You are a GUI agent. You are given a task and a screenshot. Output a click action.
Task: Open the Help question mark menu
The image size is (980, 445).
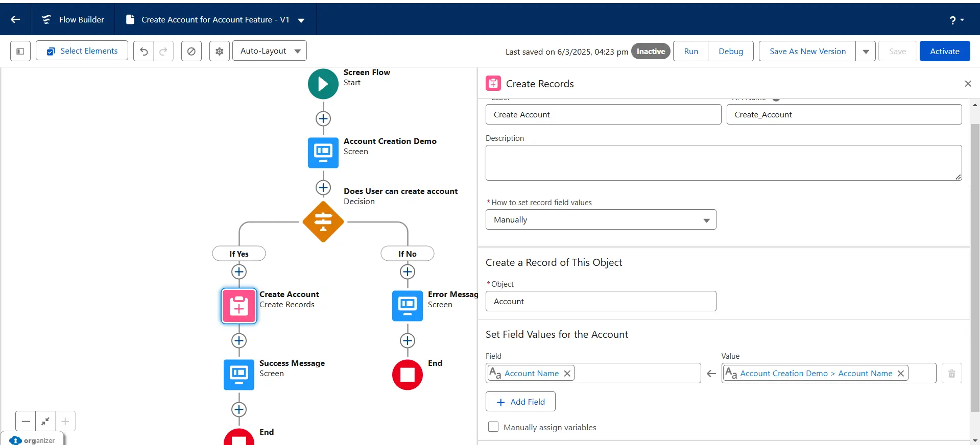(957, 20)
